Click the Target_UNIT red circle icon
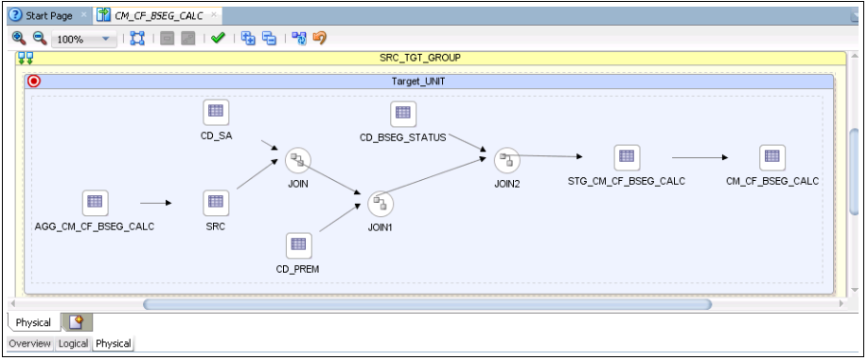The width and height of the screenshot is (868, 361). pos(34,81)
